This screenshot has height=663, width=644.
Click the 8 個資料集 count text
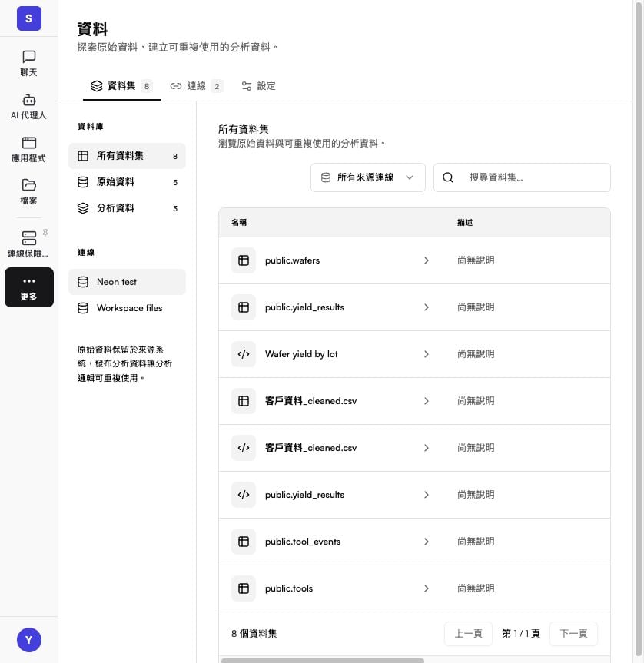[254, 634]
